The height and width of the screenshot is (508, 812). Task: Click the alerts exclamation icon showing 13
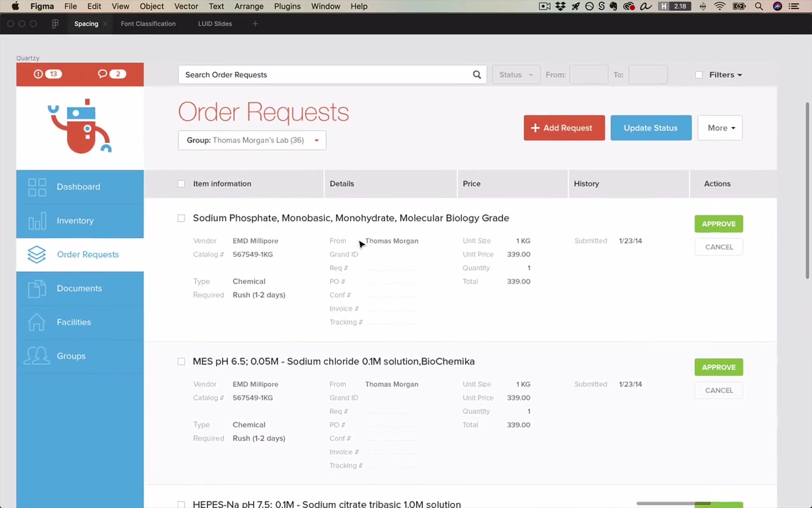click(38, 74)
